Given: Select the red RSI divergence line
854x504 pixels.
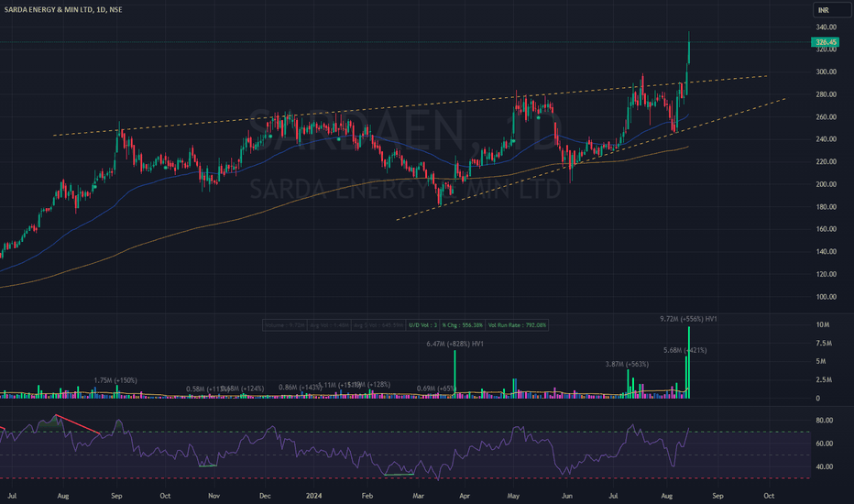Looking at the screenshot, I should [x=78, y=424].
